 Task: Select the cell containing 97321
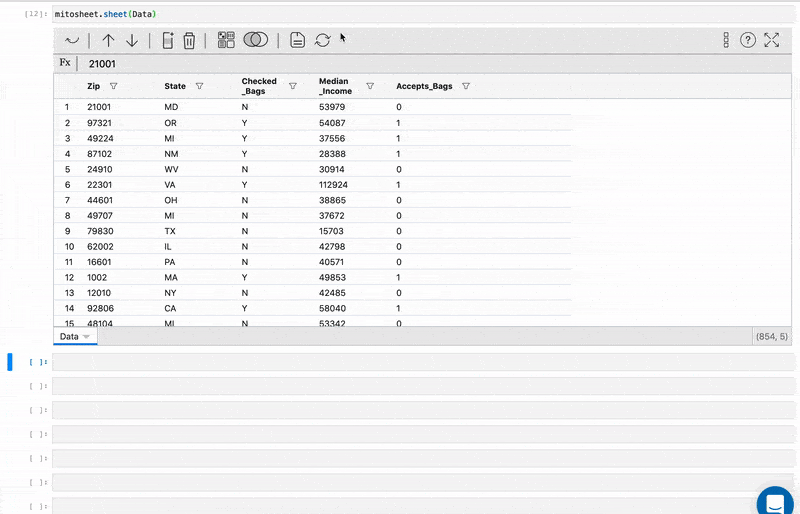(99, 123)
